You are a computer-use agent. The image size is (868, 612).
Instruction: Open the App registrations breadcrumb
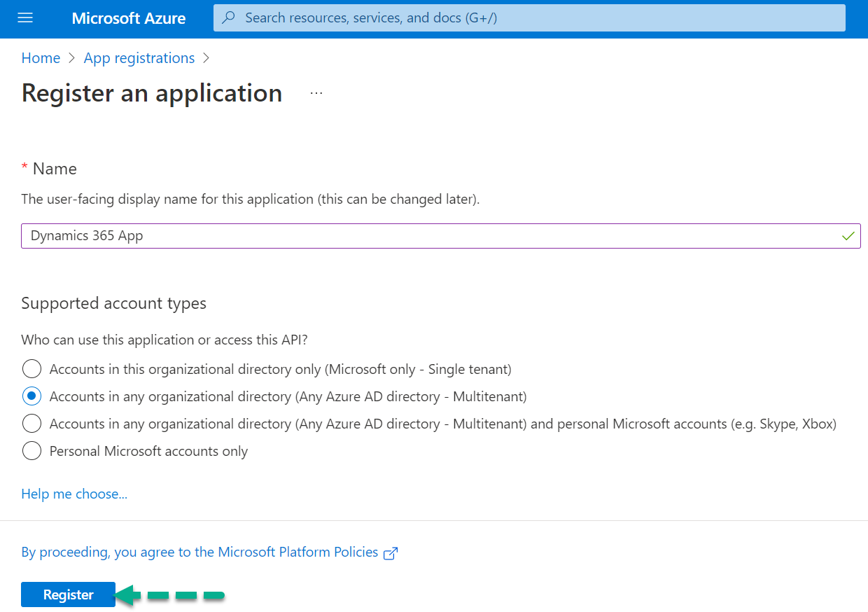tap(139, 58)
